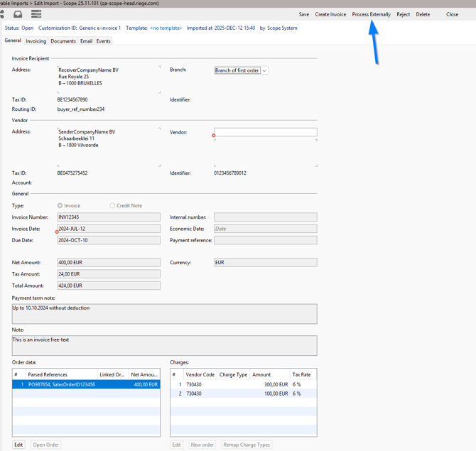Show the Events tab
This screenshot has height=451, width=476.
click(104, 41)
